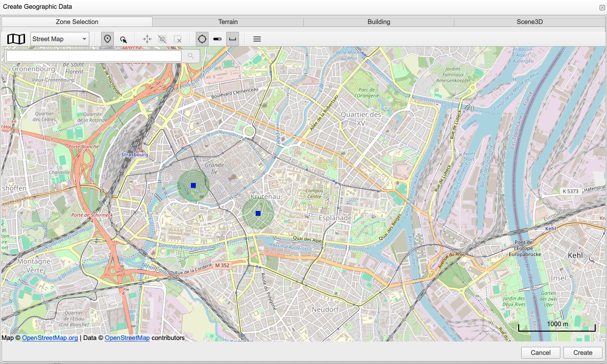
Task: Toggle the scale bar display button
Action: point(233,39)
